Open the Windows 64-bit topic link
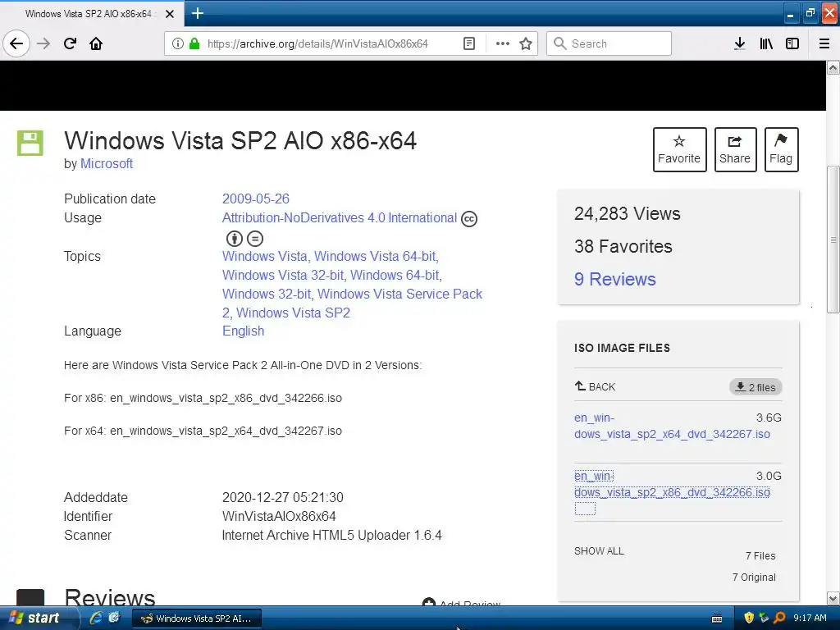This screenshot has width=840, height=630. point(395,276)
